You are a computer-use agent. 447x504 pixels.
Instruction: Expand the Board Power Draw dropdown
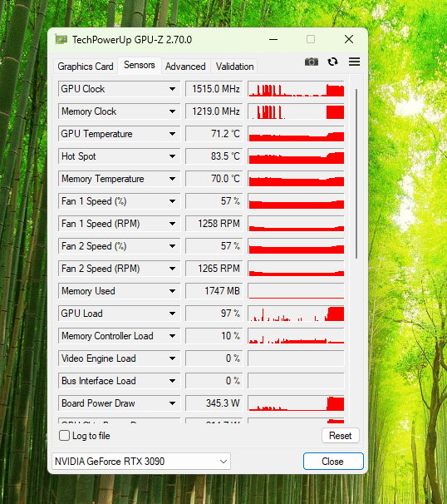pyautogui.click(x=173, y=403)
